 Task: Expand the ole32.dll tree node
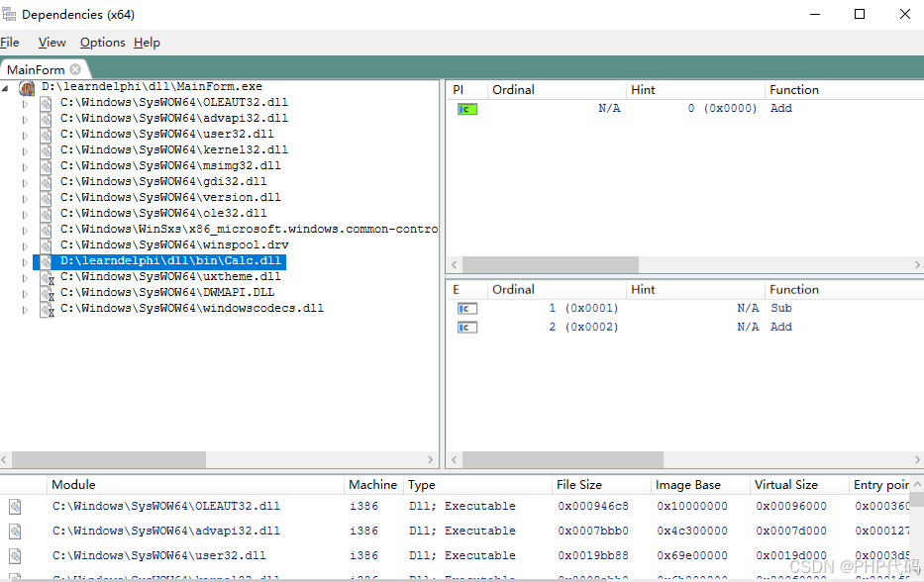24,213
